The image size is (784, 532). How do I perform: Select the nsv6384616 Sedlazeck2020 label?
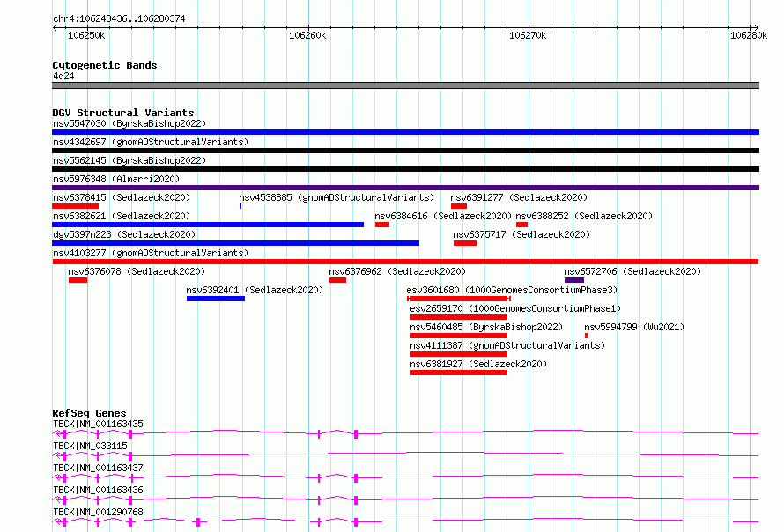443,216
